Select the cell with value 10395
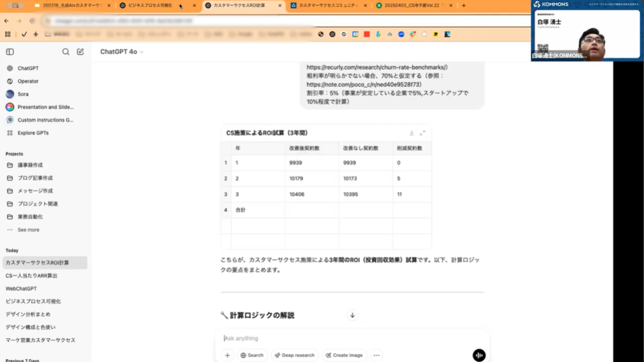 point(366,194)
